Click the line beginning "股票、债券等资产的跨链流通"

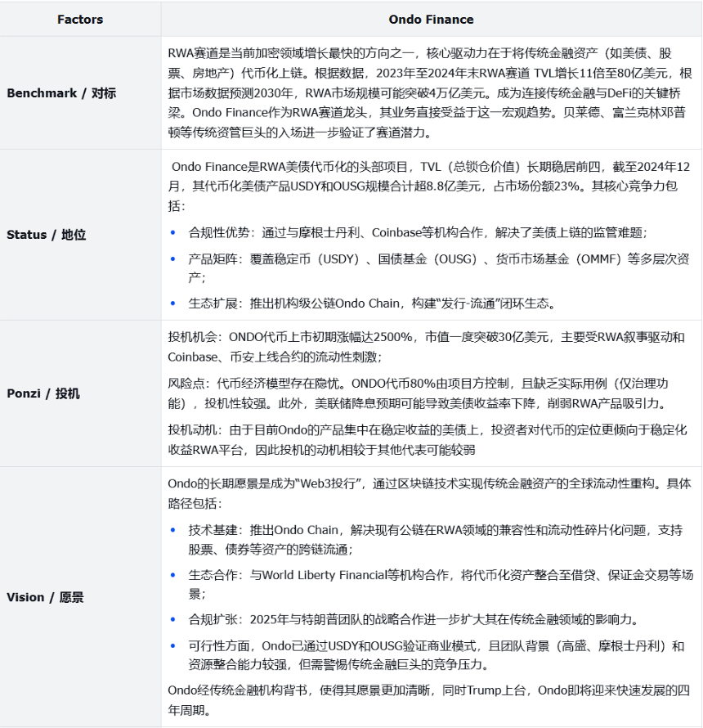(271, 550)
